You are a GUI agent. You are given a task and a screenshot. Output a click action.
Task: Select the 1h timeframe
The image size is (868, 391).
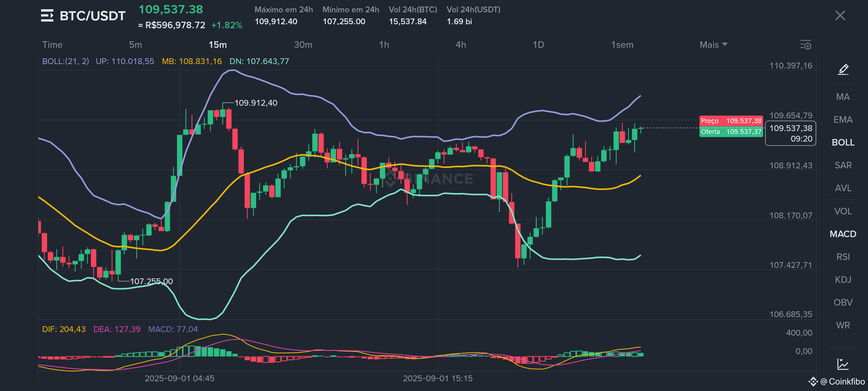tap(384, 45)
